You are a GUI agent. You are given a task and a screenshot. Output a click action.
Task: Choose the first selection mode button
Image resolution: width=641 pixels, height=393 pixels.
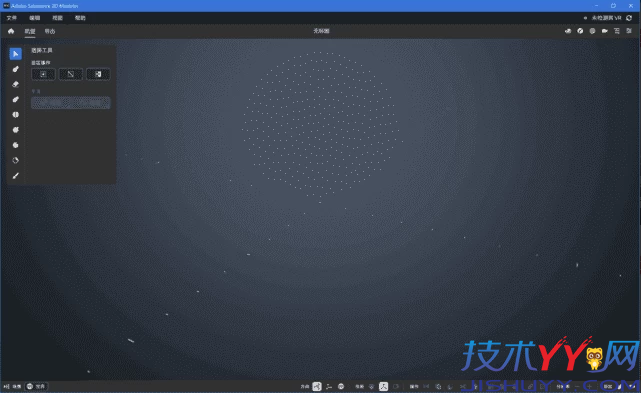coord(43,74)
